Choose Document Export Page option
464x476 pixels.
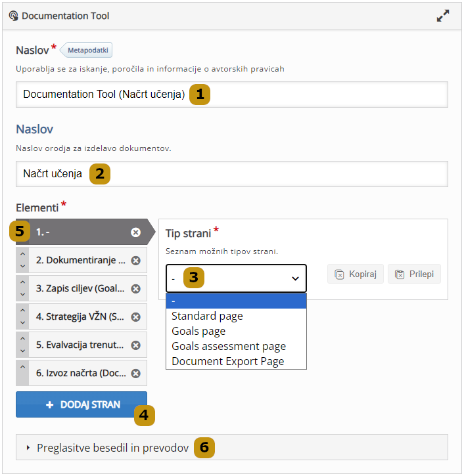point(236,362)
